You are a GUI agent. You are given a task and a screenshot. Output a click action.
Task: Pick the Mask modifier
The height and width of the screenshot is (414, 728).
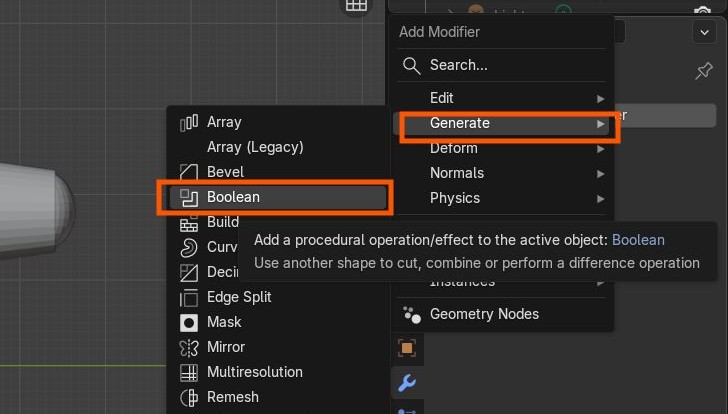pos(224,322)
